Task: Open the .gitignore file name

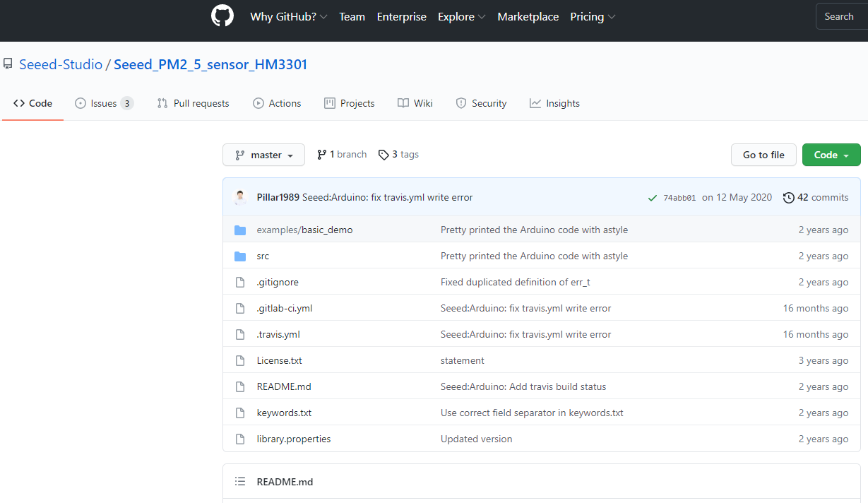Action: coord(278,283)
